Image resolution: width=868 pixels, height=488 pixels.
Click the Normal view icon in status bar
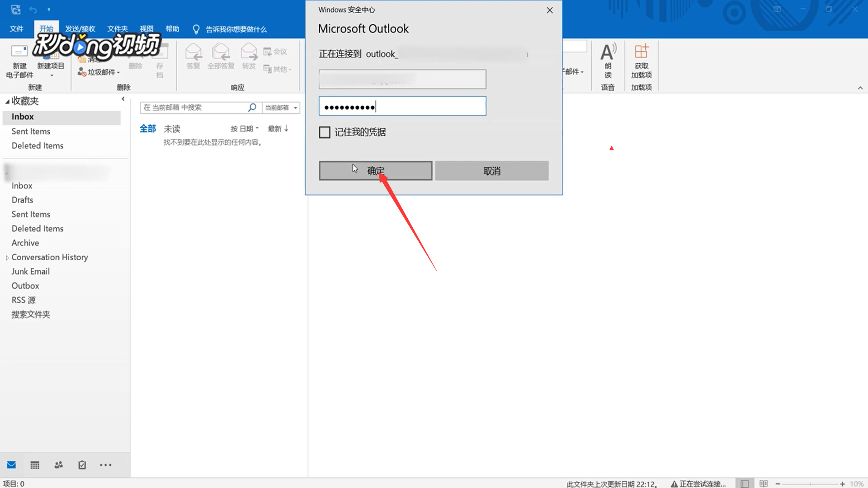[745, 483]
